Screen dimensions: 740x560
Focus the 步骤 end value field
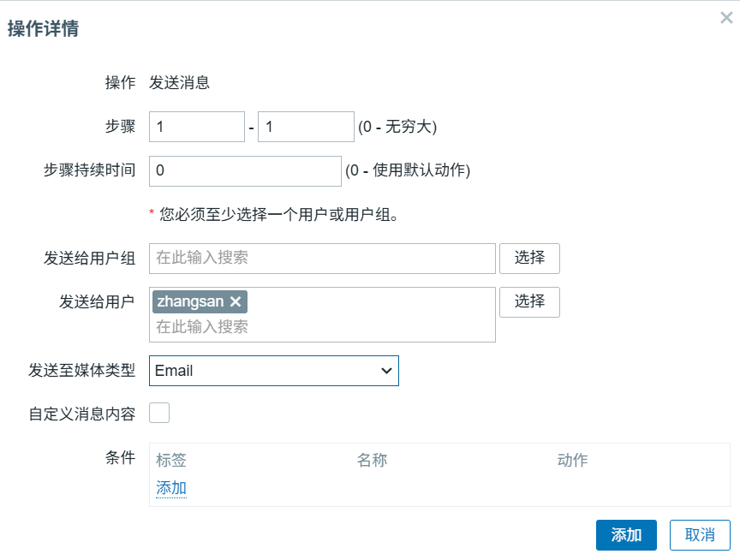click(x=306, y=127)
